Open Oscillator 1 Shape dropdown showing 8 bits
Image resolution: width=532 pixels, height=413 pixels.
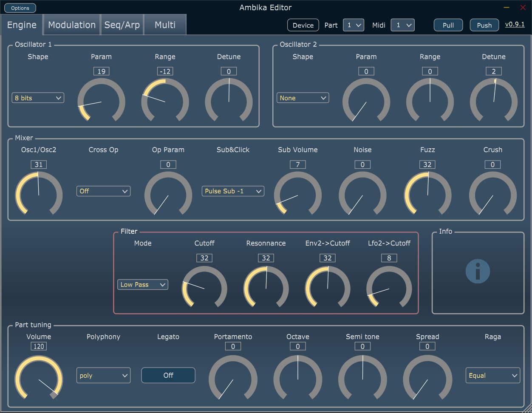(x=38, y=98)
